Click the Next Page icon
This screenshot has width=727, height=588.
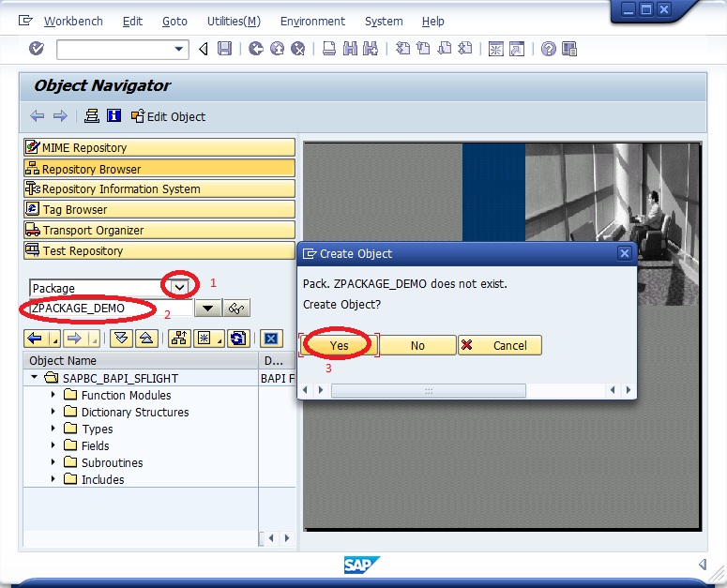tap(445, 49)
